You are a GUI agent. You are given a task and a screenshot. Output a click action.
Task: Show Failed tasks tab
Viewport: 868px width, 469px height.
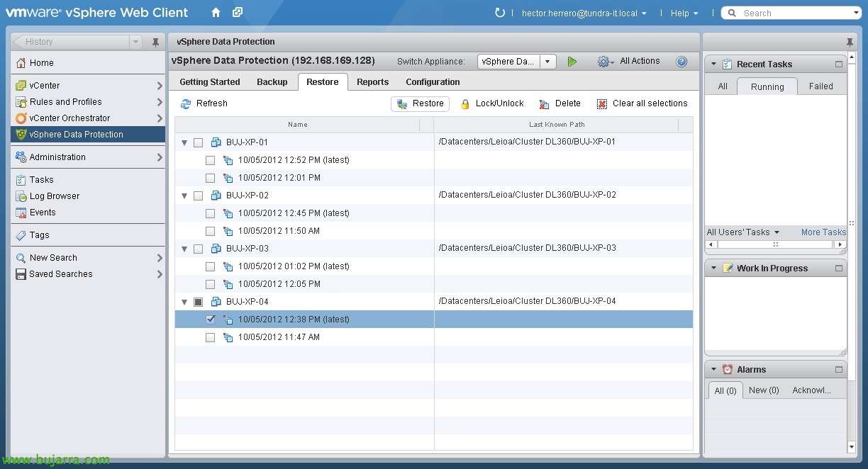coord(821,86)
